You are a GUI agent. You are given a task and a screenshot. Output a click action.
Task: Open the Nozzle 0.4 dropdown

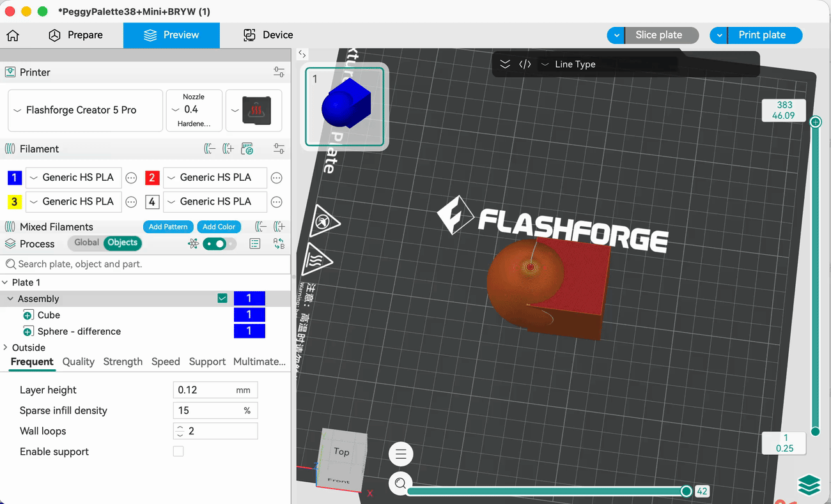pos(194,110)
